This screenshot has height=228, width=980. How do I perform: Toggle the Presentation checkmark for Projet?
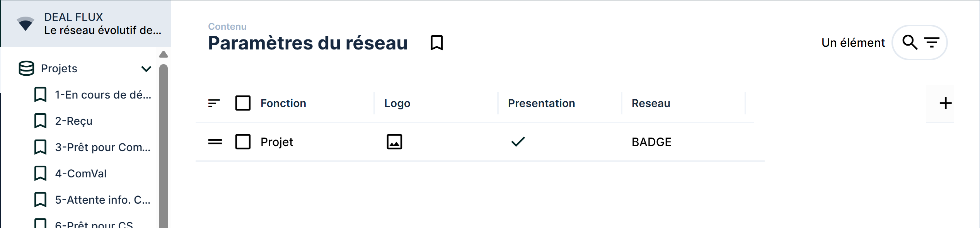click(x=518, y=142)
